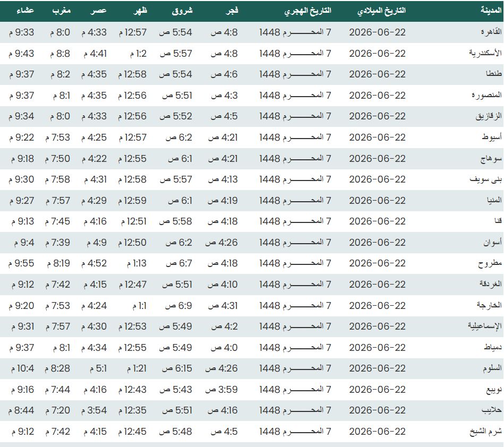Click مطروح Maghrib time 8:19 م
This screenshot has width=504, height=447.
[x=58, y=263]
